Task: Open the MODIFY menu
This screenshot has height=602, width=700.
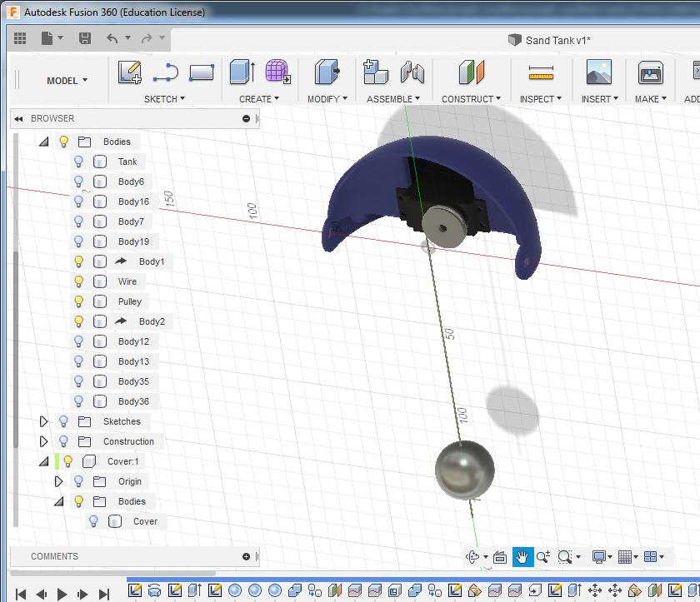Action: pos(327,99)
